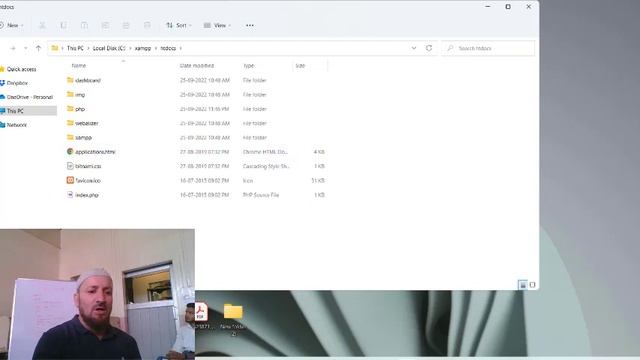Select the img folder icon
The image size is (640, 360).
[70, 94]
